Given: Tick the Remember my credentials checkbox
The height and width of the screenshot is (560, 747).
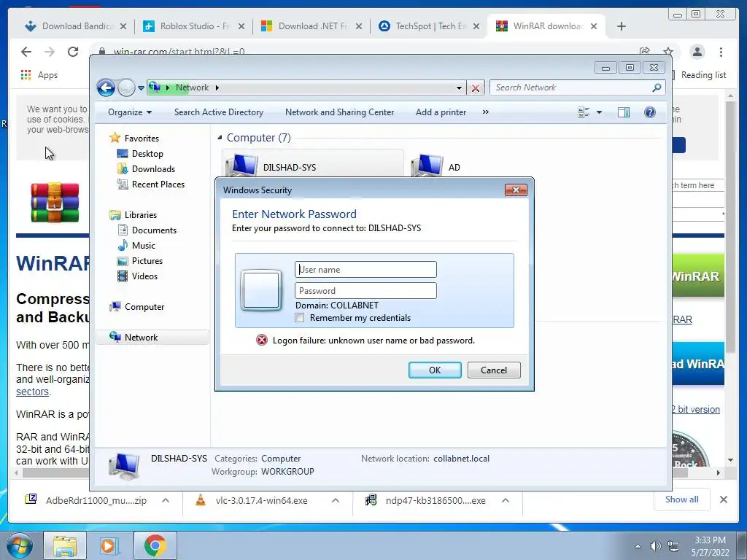Looking at the screenshot, I should coord(300,318).
